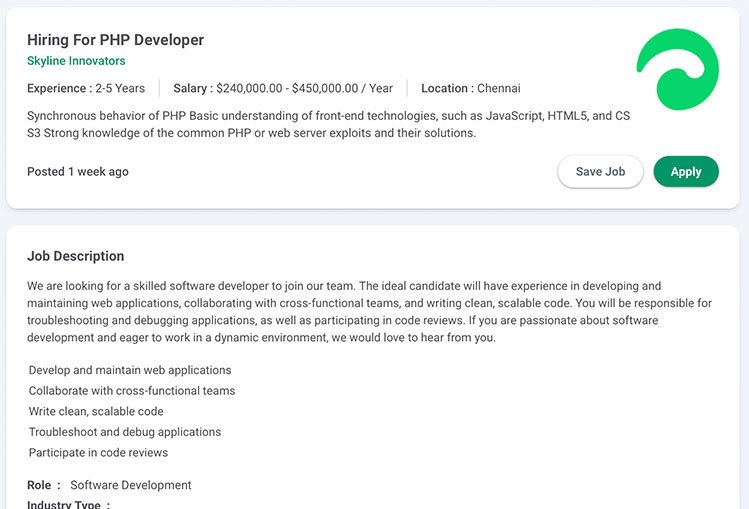Select Write clean, scalable code item
The image size is (749, 509).
tap(96, 411)
